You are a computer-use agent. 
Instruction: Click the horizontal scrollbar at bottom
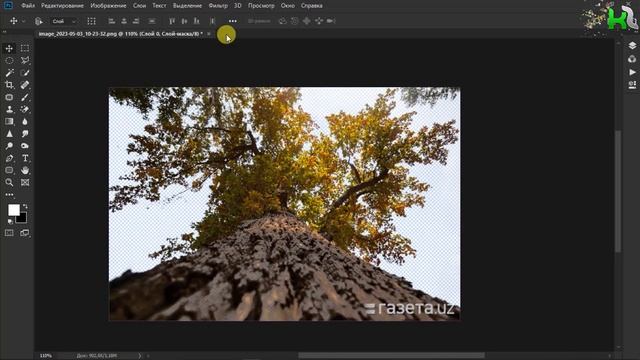point(391,356)
